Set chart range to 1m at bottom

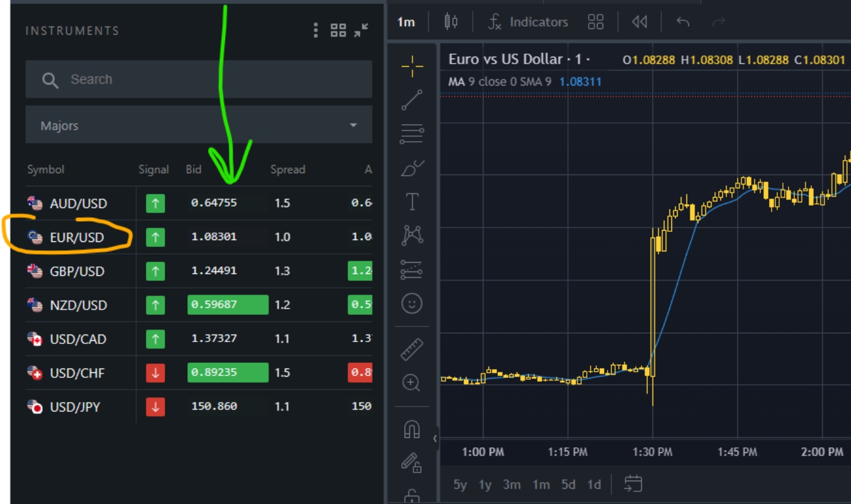pos(541,484)
